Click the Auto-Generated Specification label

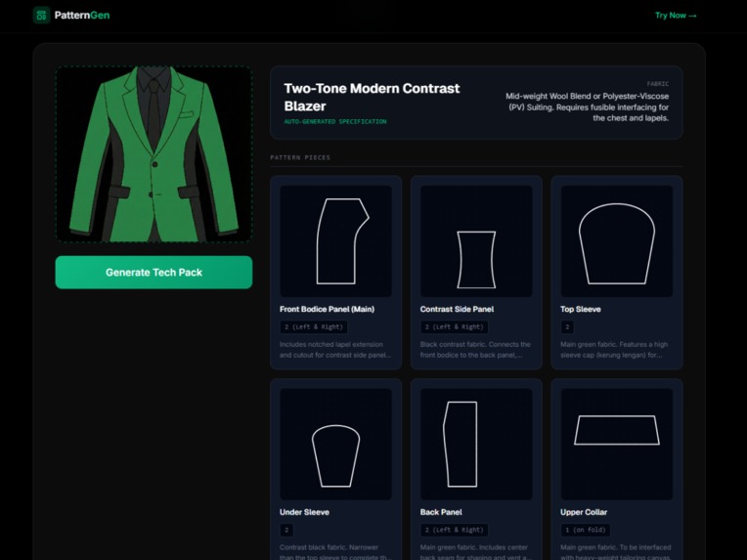[335, 122]
